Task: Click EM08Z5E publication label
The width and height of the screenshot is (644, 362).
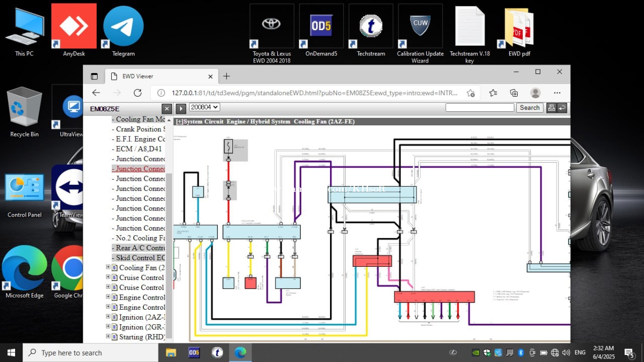Action: tap(105, 109)
